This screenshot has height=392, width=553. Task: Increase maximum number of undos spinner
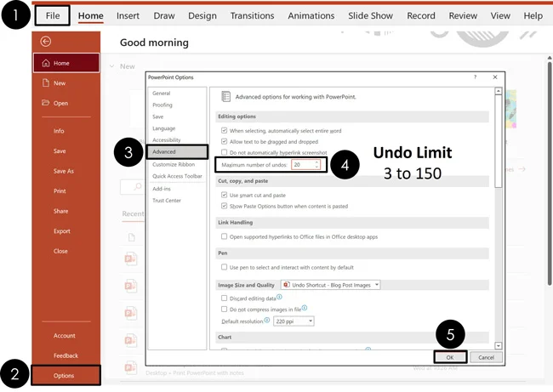coord(316,162)
